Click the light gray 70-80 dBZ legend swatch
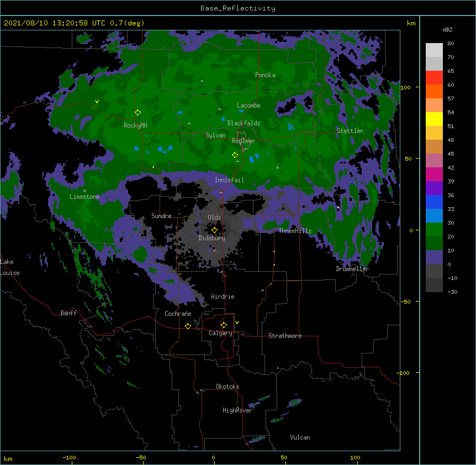 coord(434,50)
